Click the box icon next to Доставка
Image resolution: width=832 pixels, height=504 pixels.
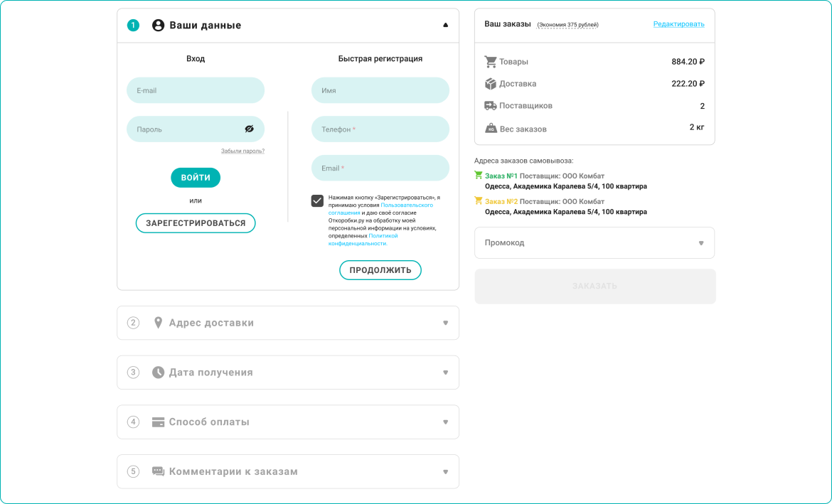491,84
